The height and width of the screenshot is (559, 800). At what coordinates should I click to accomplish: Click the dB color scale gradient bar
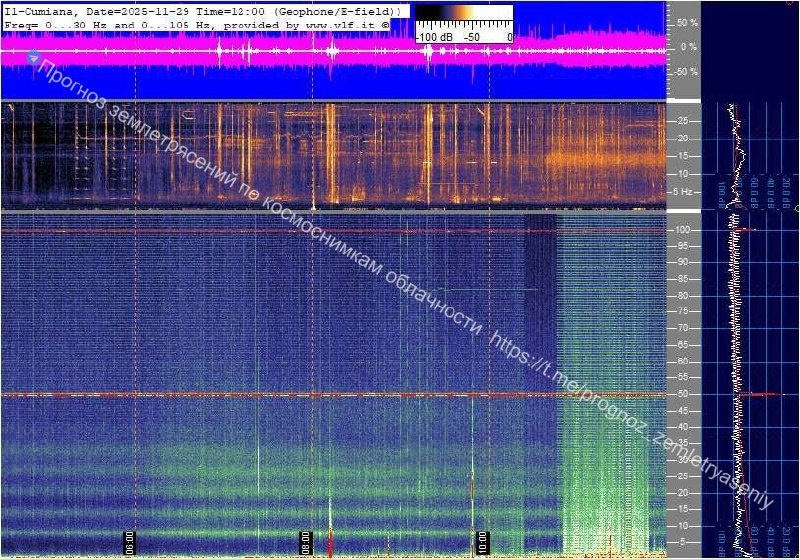464,14
